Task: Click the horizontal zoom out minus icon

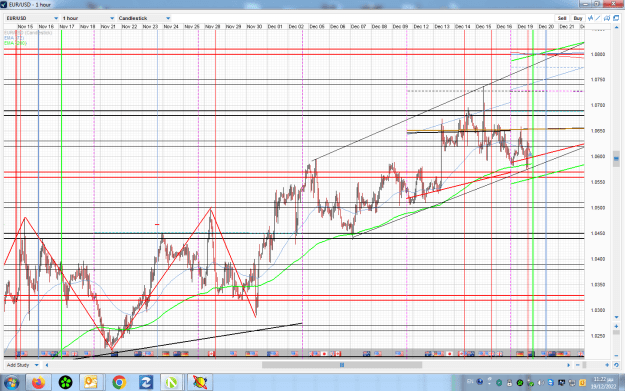Action: pos(578,365)
